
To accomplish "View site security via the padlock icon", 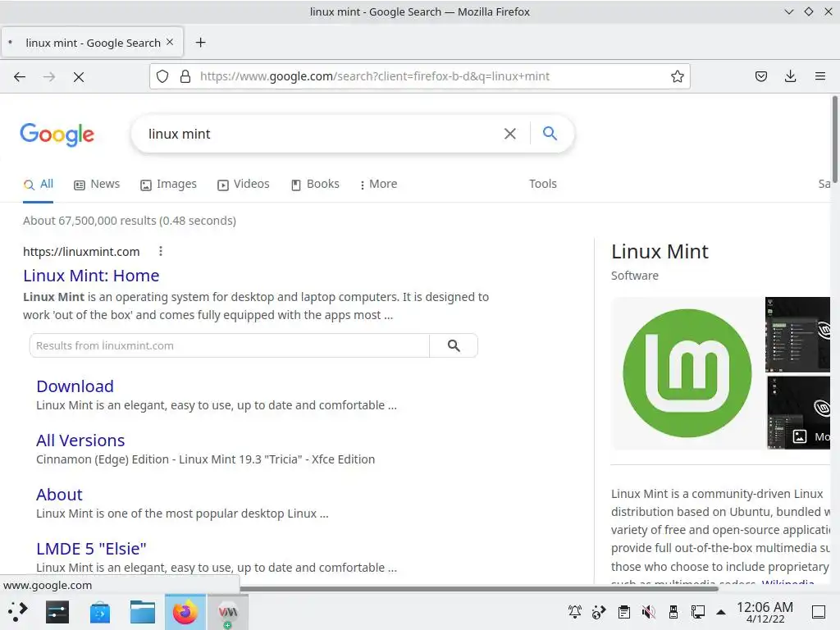I will point(185,76).
